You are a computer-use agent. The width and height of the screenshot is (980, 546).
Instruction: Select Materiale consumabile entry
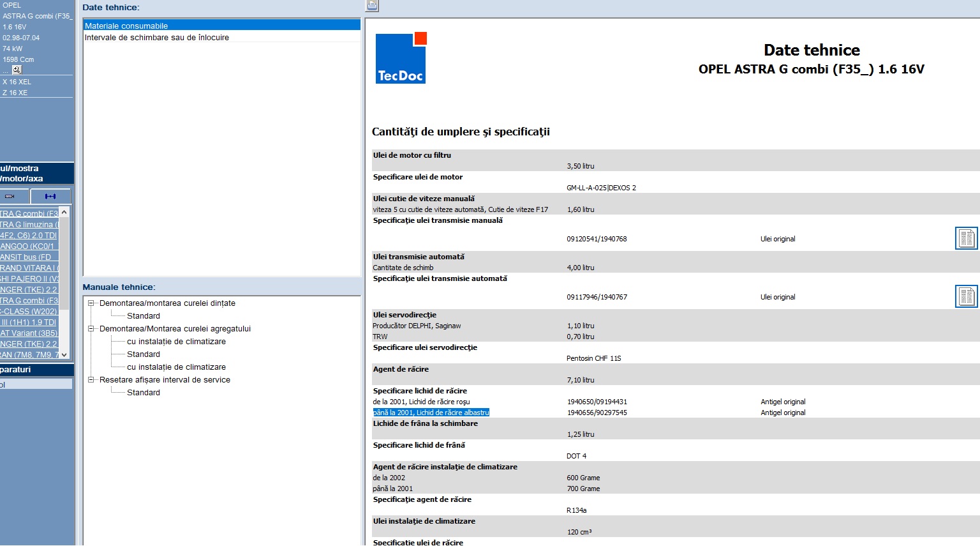126,26
